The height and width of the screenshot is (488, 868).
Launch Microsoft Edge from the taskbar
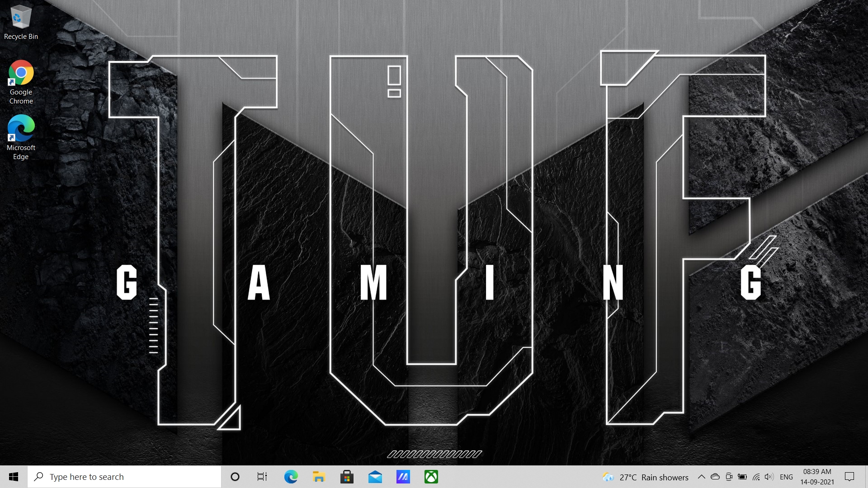[x=291, y=477]
